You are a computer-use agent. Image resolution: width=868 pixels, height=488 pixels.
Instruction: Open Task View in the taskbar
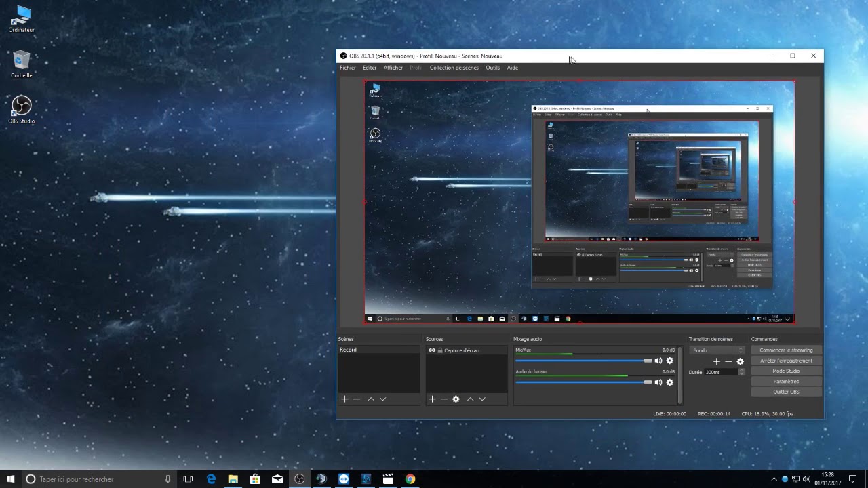[x=188, y=479]
